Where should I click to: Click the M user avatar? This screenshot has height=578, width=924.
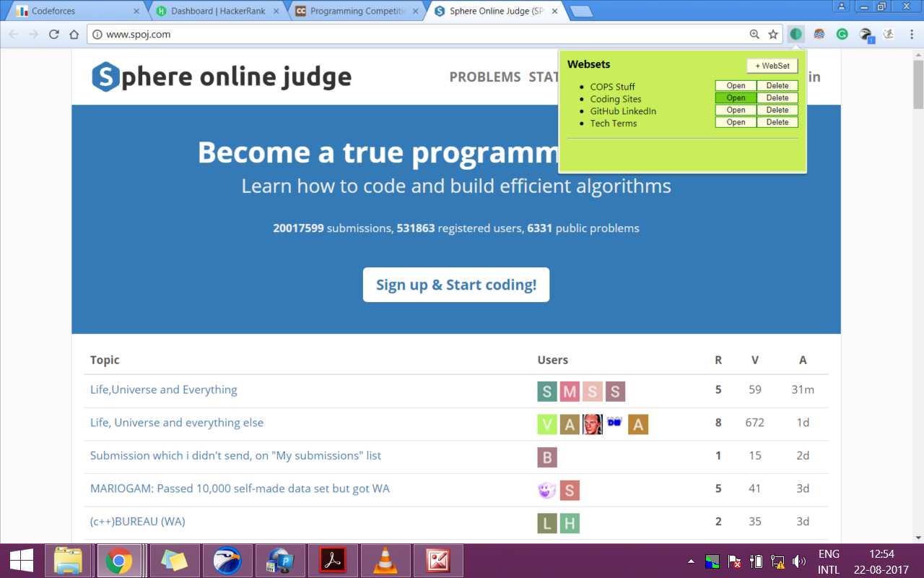(570, 392)
